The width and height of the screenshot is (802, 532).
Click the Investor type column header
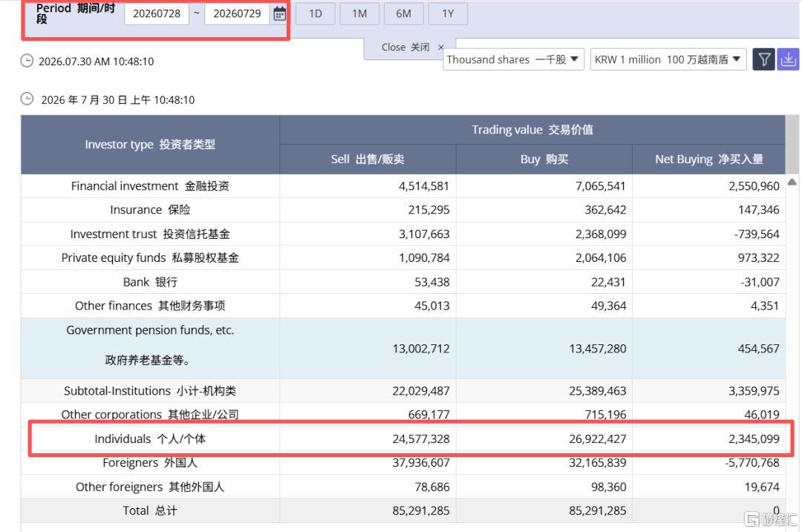(150, 145)
